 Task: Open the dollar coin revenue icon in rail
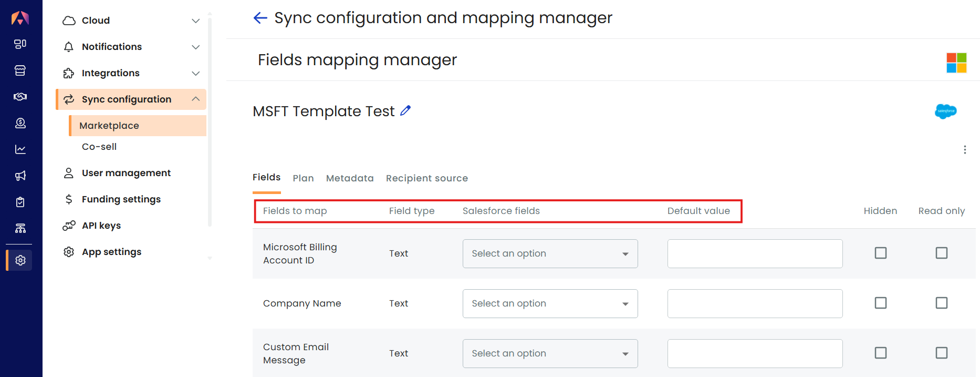click(20, 123)
